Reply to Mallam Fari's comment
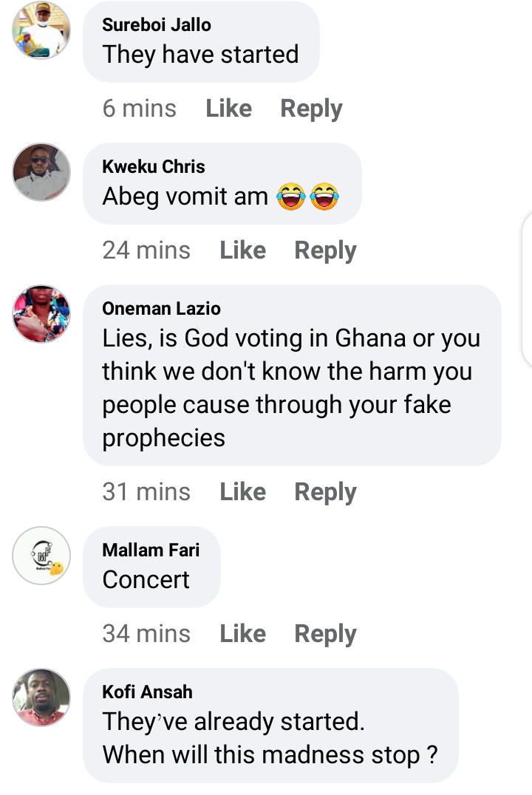Screen dimensions: 532x795 tap(325, 633)
